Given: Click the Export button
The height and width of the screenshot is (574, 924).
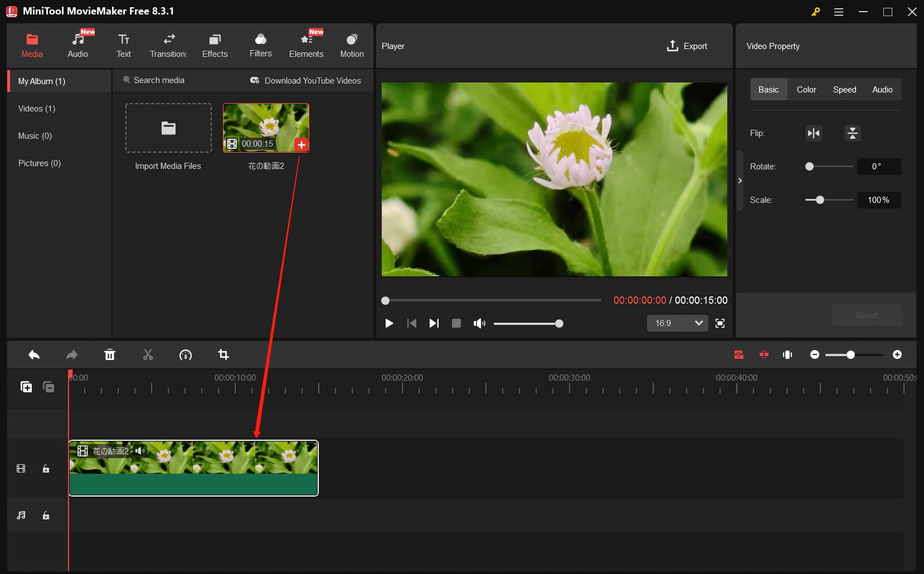Looking at the screenshot, I should coord(687,46).
